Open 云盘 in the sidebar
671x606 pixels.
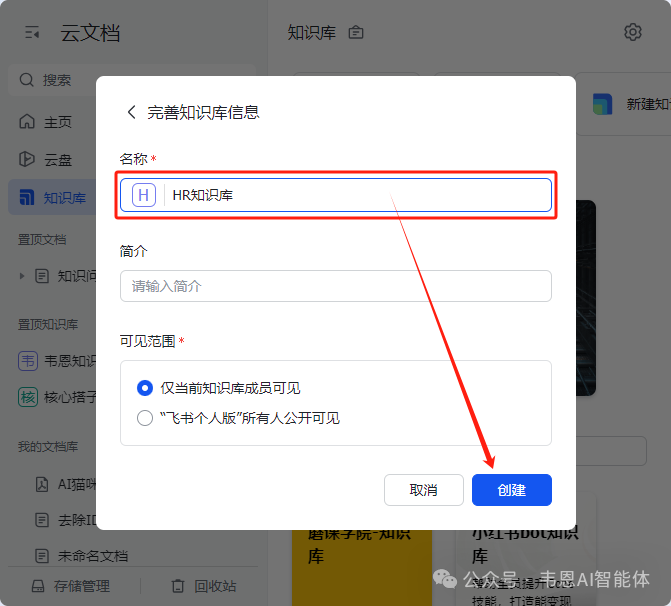coord(52,159)
